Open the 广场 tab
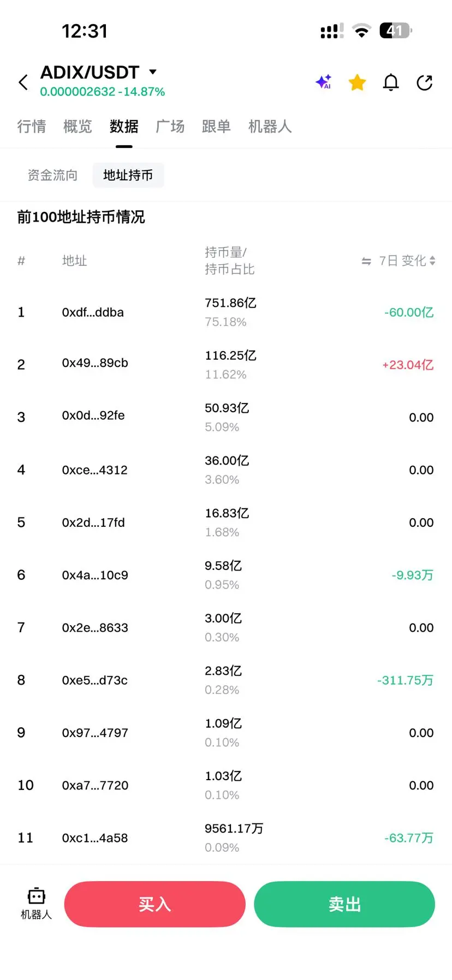The width and height of the screenshot is (452, 980). click(x=170, y=127)
